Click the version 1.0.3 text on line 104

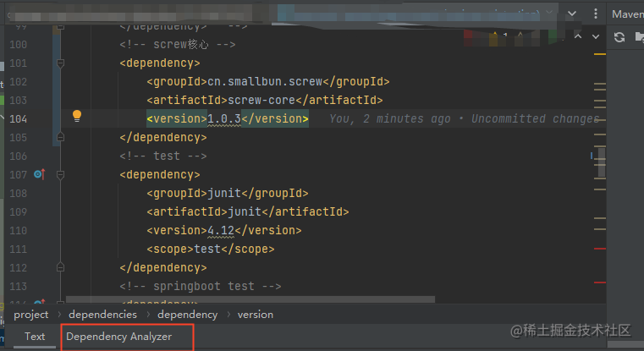[224, 118]
